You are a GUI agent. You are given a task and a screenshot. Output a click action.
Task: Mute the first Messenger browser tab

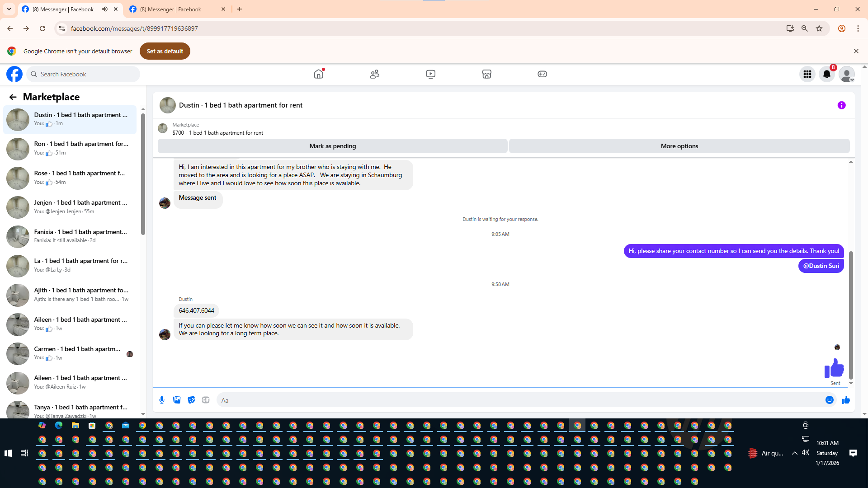point(105,9)
